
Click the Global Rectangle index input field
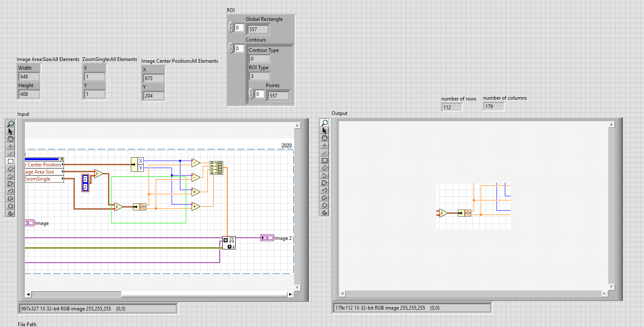[x=239, y=28]
